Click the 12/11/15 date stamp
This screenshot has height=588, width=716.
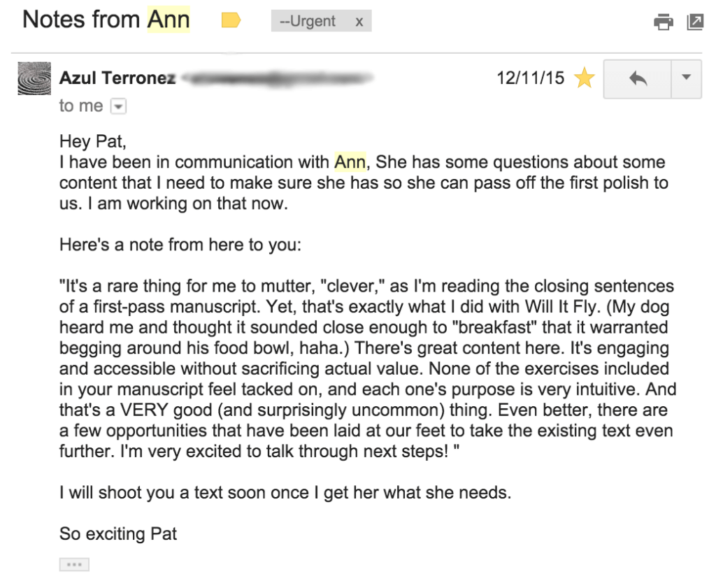tap(530, 78)
